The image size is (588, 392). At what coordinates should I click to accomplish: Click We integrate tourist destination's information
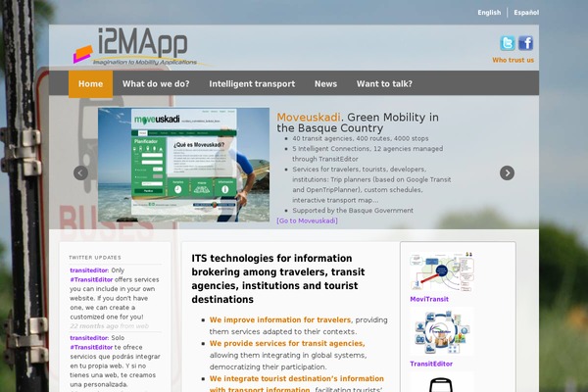pos(297,384)
